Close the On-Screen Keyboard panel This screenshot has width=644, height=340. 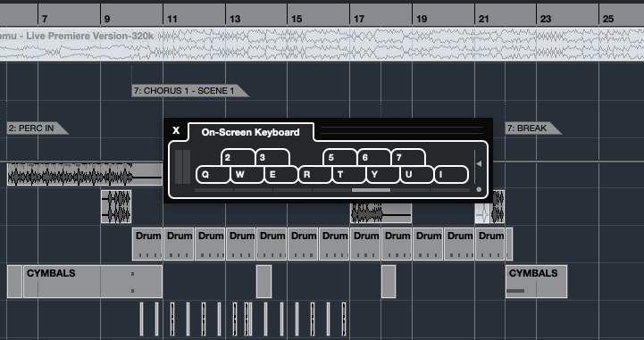(x=176, y=130)
